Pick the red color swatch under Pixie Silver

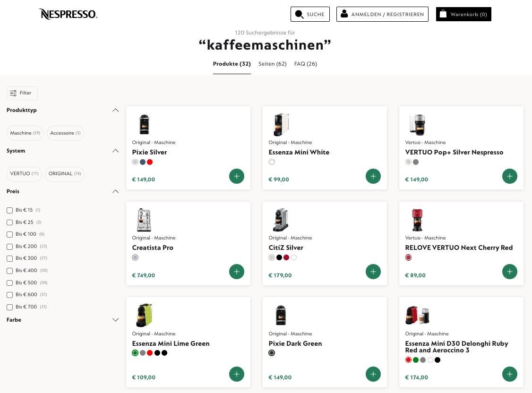coord(150,162)
